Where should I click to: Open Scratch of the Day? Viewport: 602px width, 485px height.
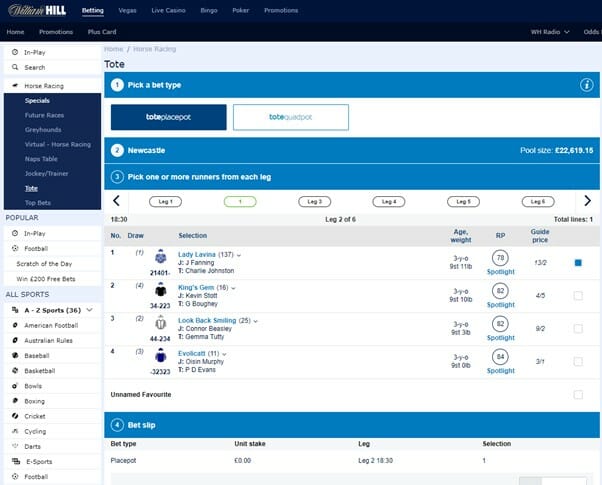coord(44,264)
